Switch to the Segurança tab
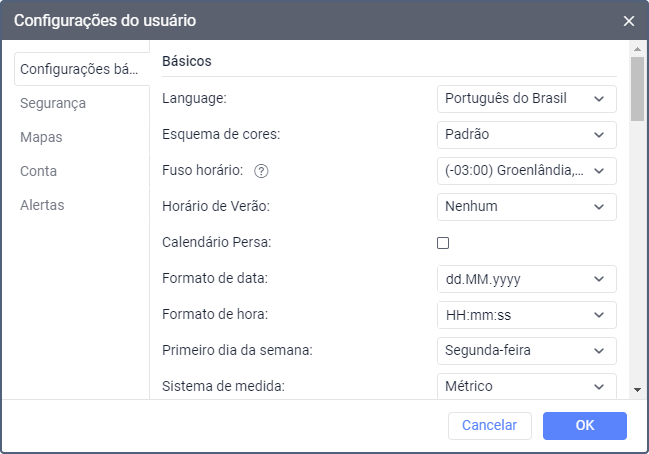The height and width of the screenshot is (454, 649). pos(53,103)
